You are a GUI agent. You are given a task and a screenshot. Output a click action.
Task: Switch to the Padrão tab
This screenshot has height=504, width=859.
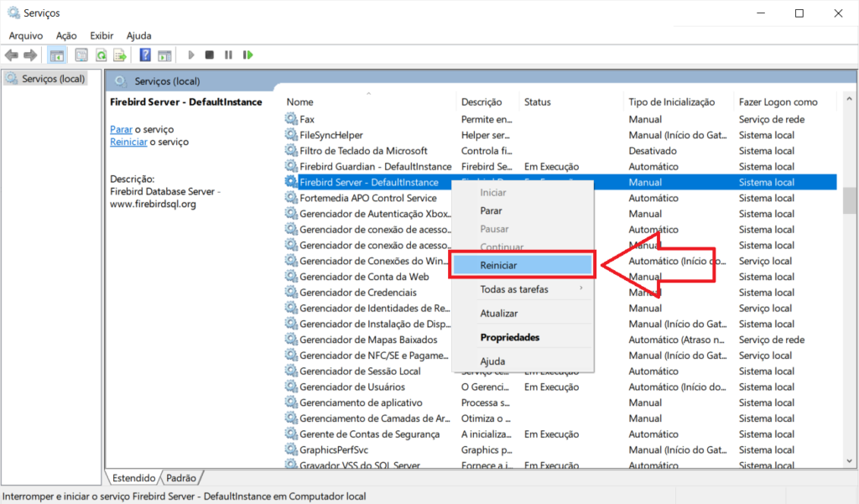180,478
